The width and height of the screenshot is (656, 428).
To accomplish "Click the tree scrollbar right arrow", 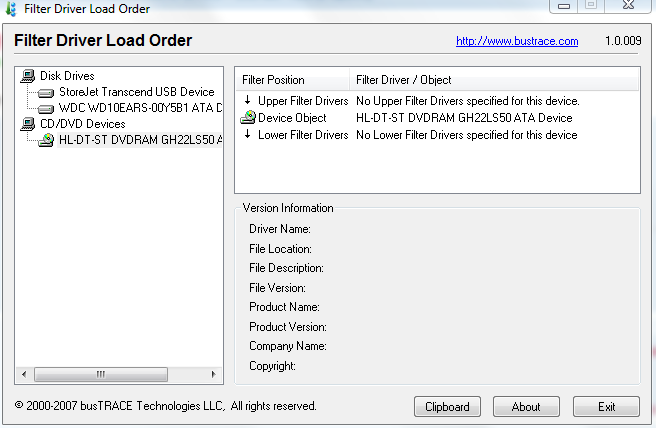I will (x=214, y=374).
